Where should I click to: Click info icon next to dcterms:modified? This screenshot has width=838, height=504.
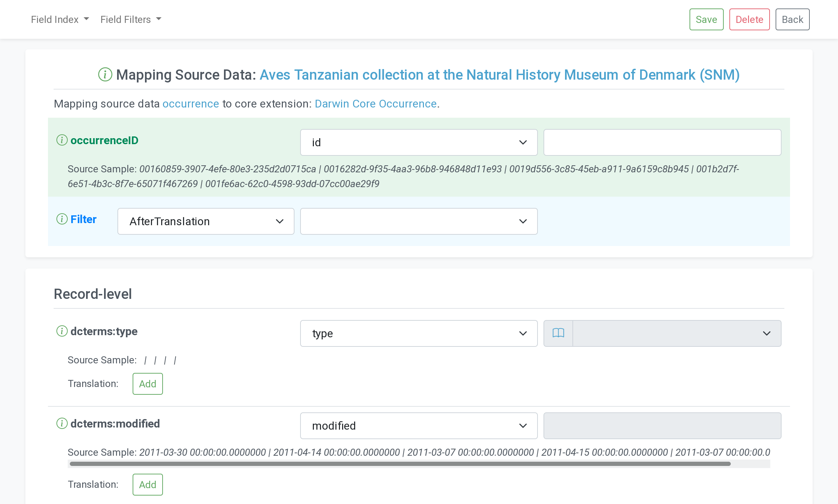pyautogui.click(x=62, y=424)
